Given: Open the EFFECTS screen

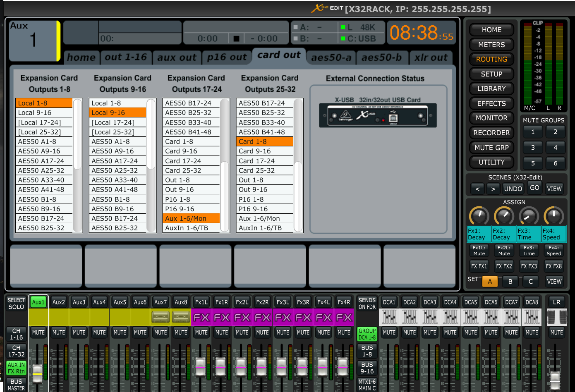Looking at the screenshot, I should 491,103.
